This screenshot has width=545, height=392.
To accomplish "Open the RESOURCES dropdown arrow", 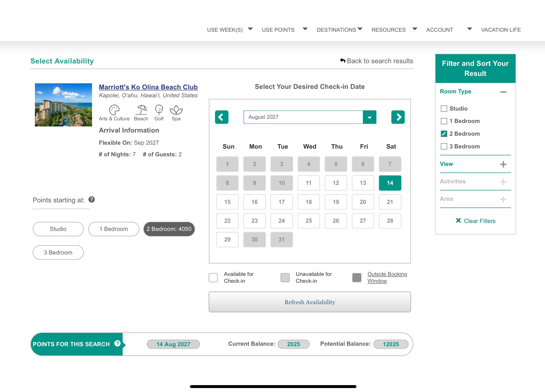I will (x=415, y=29).
